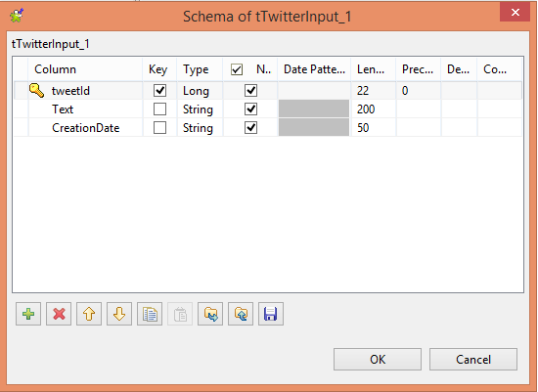
Task: Add a new schema column with plus icon
Action: click(28, 314)
